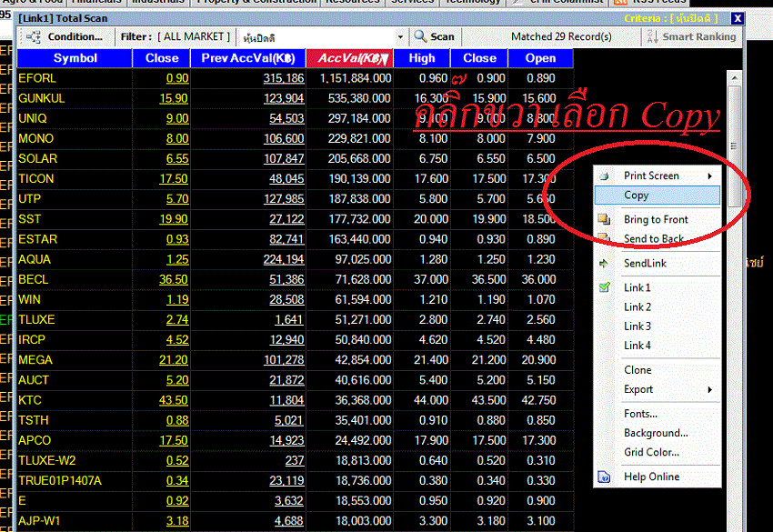The height and width of the screenshot is (532, 773).
Task: Click AQUA Prev AccVal 224,194
Action: [284, 259]
